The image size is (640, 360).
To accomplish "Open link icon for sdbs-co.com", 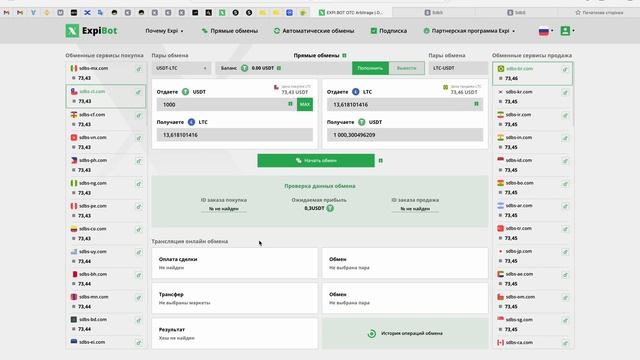I will click(139, 230).
